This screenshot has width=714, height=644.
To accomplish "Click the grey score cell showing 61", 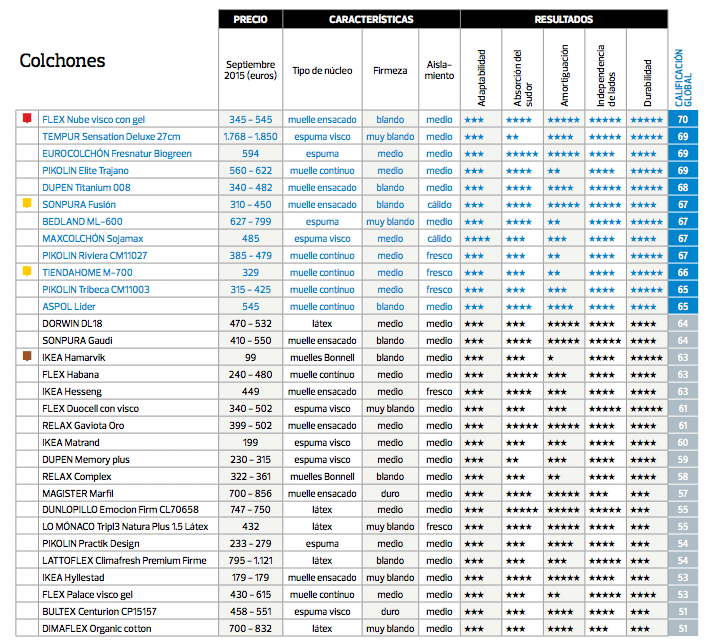I will 682,408.
